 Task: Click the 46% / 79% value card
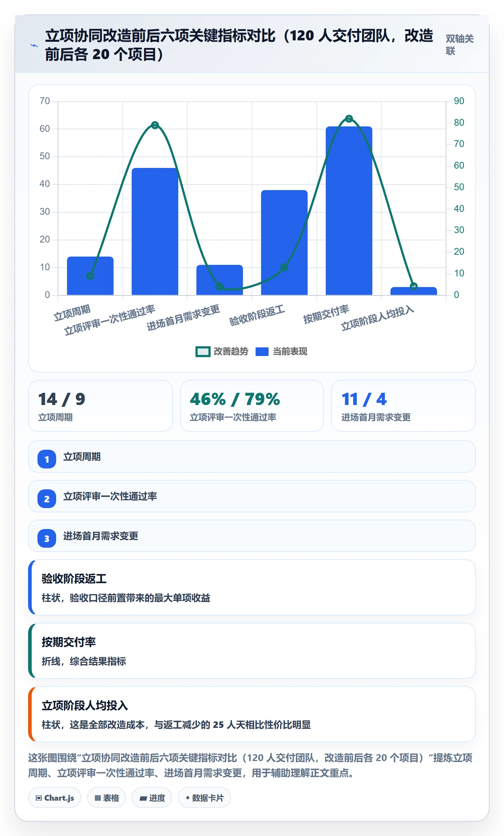[252, 406]
